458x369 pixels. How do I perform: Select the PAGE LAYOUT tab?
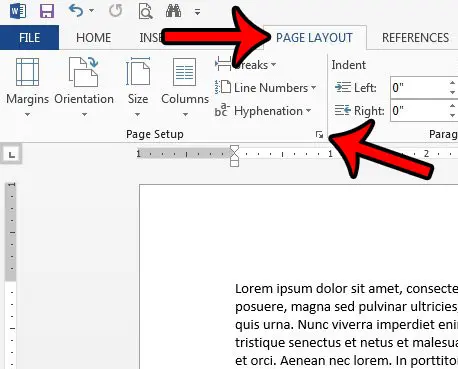pos(314,38)
